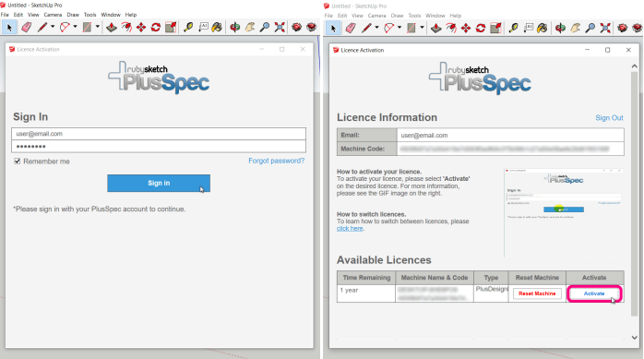The image size is (644, 359).
Task: Click the 'Time Remaining' column header
Action: point(366,278)
